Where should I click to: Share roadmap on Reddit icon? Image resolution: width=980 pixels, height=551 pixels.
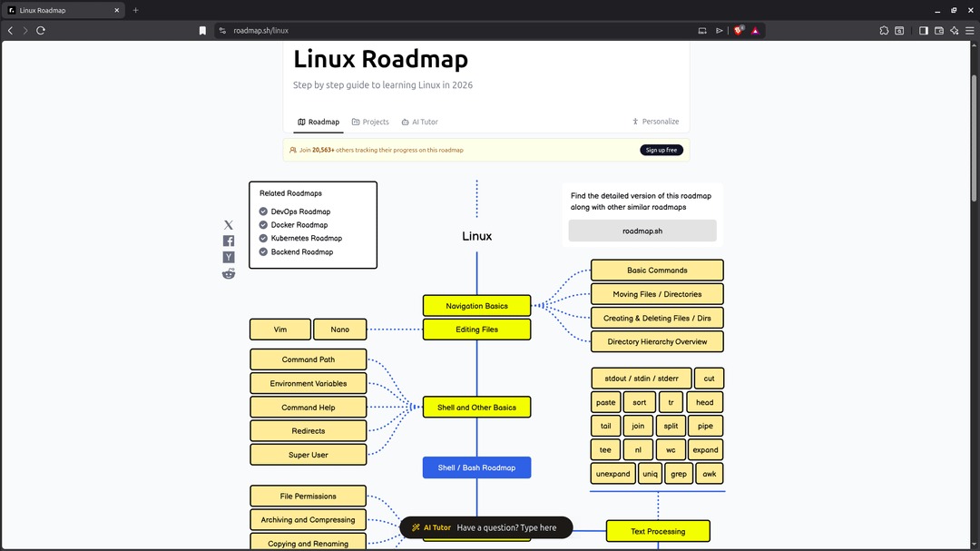[229, 273]
